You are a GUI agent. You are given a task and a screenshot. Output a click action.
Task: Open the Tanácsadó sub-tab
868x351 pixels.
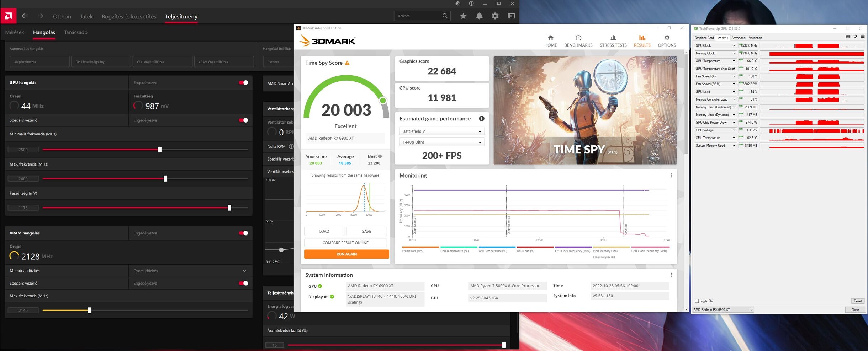coord(76,32)
